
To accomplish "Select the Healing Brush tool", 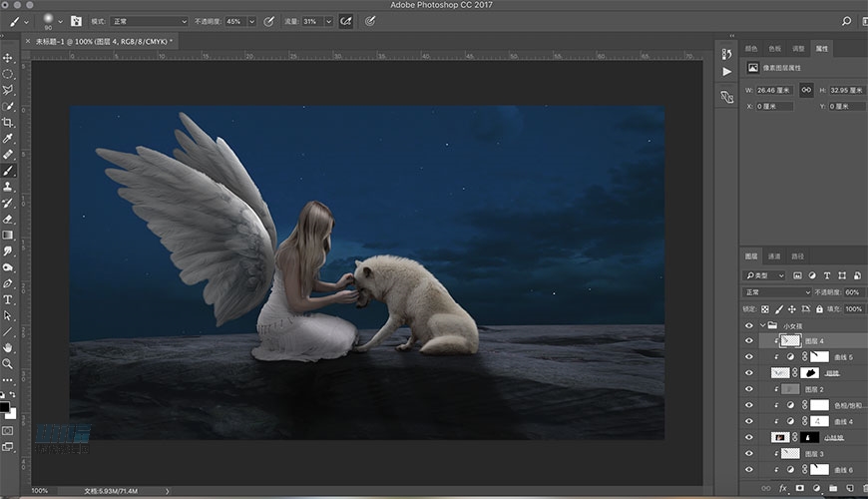I will click(8, 155).
